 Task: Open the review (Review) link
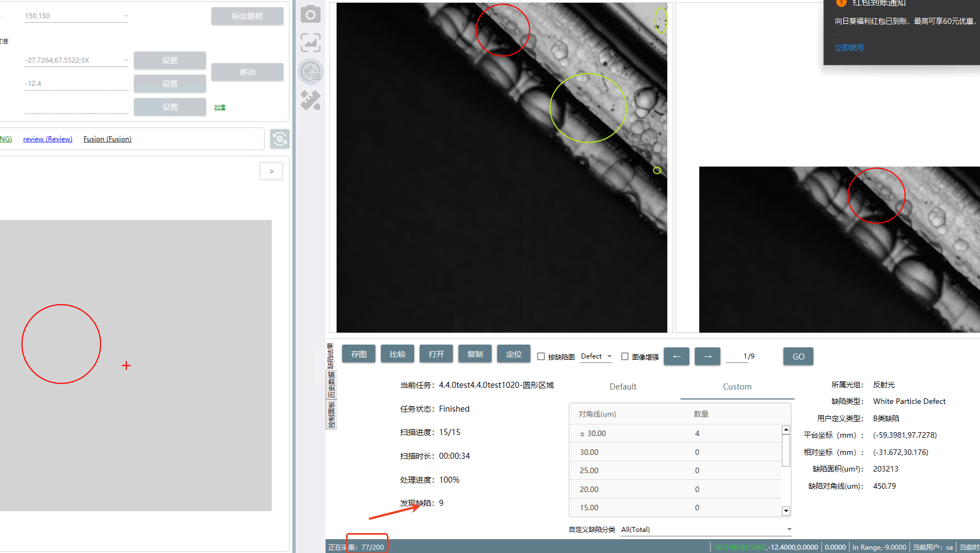coord(48,139)
